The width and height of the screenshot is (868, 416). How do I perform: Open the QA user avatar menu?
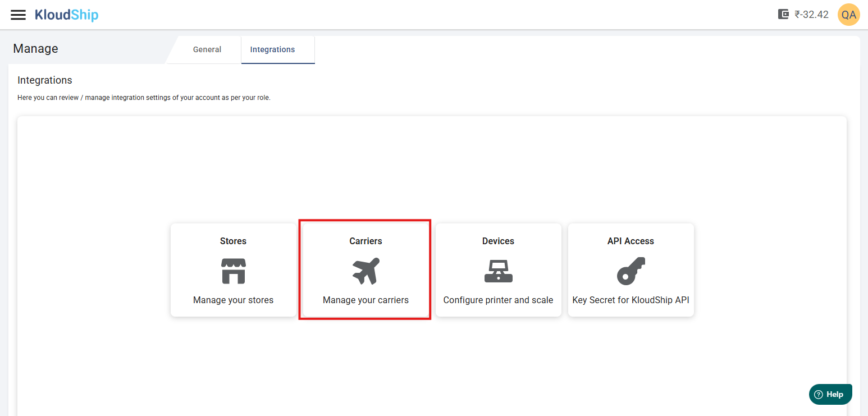848,15
